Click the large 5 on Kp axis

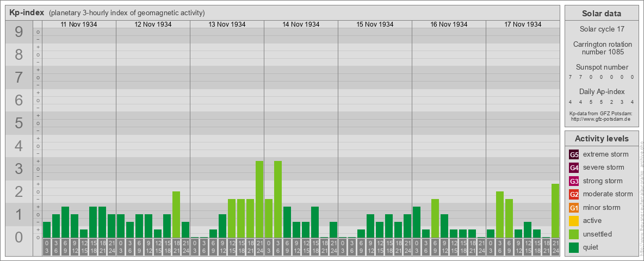[x=19, y=123]
